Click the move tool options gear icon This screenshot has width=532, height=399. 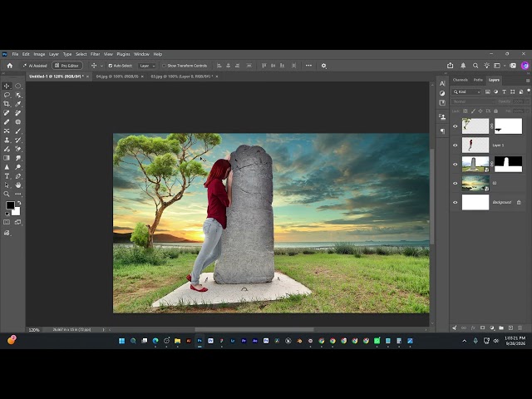(324, 66)
